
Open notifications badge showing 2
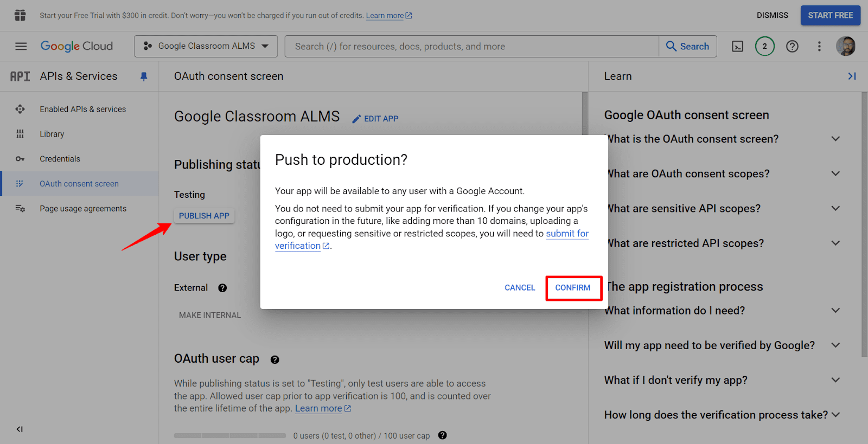[765, 46]
